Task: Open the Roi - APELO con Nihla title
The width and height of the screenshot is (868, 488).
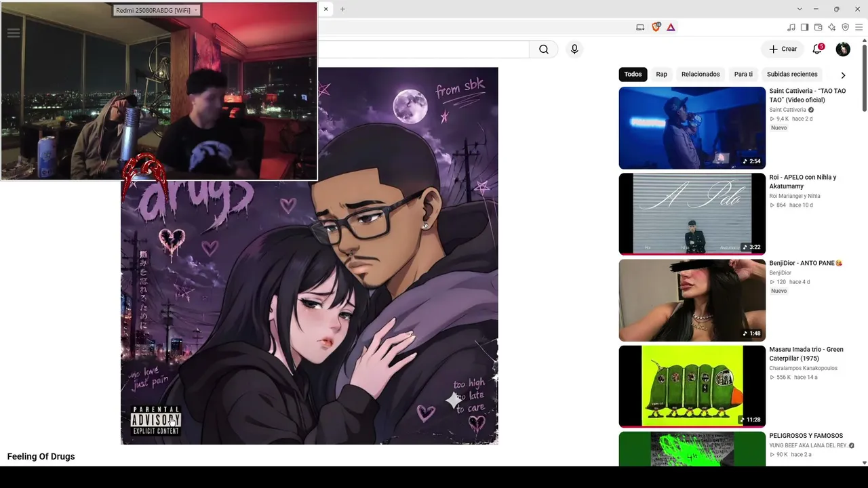Action: point(803,182)
